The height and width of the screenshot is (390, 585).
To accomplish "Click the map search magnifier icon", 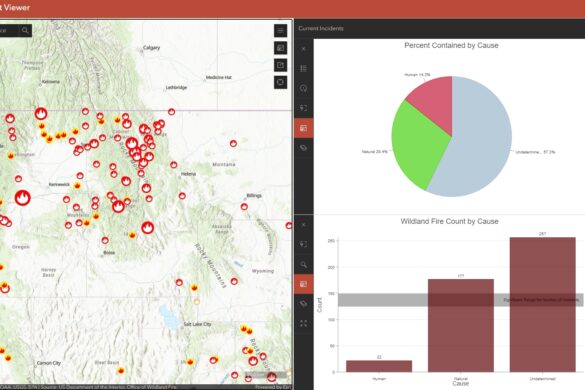I will point(25,31).
